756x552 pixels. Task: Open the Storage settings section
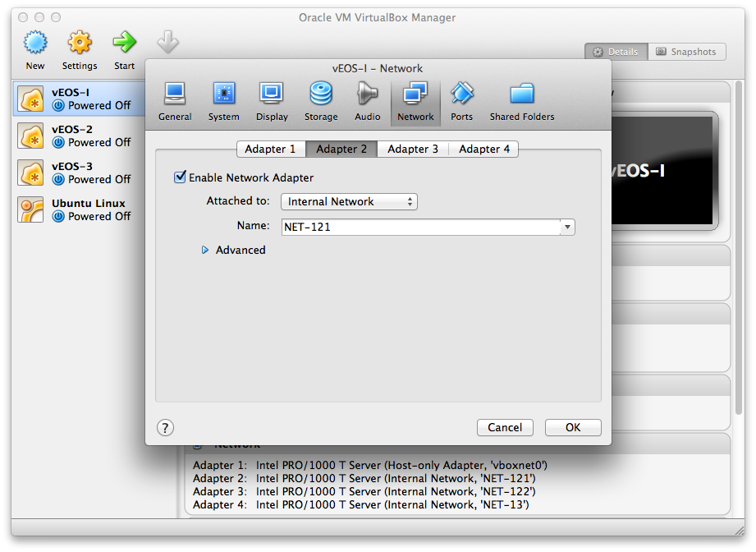(x=321, y=101)
